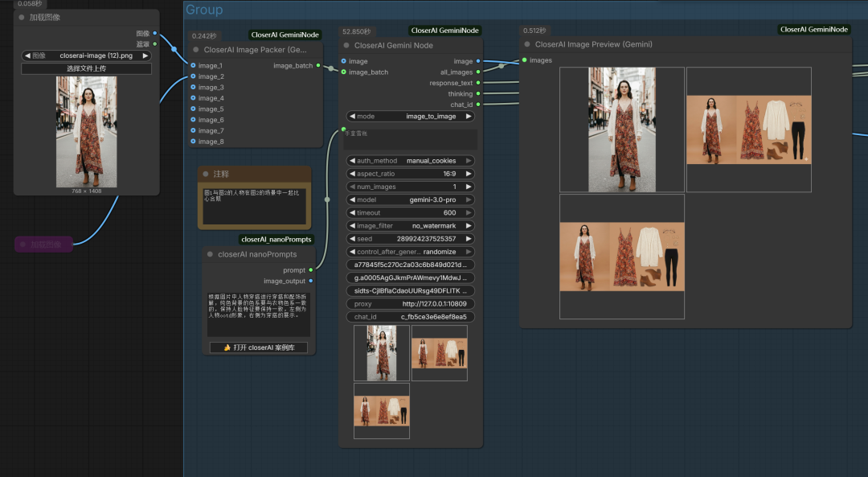The width and height of the screenshot is (868, 477).
Task: Click the images input port on Image Preview
Action: click(525, 60)
